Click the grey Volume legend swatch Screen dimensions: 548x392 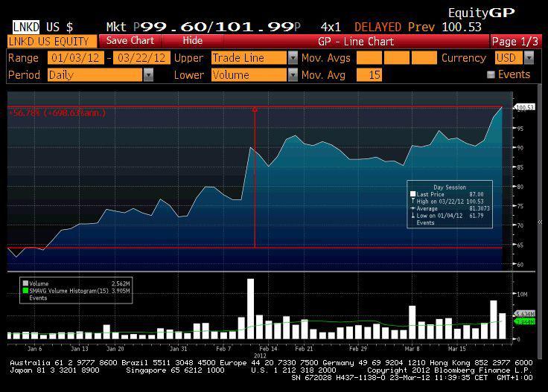pos(25,283)
